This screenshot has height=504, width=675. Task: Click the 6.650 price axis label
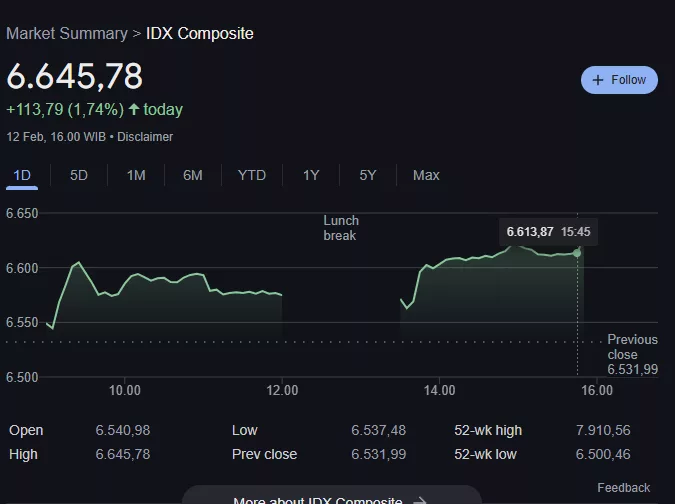tap(22, 213)
